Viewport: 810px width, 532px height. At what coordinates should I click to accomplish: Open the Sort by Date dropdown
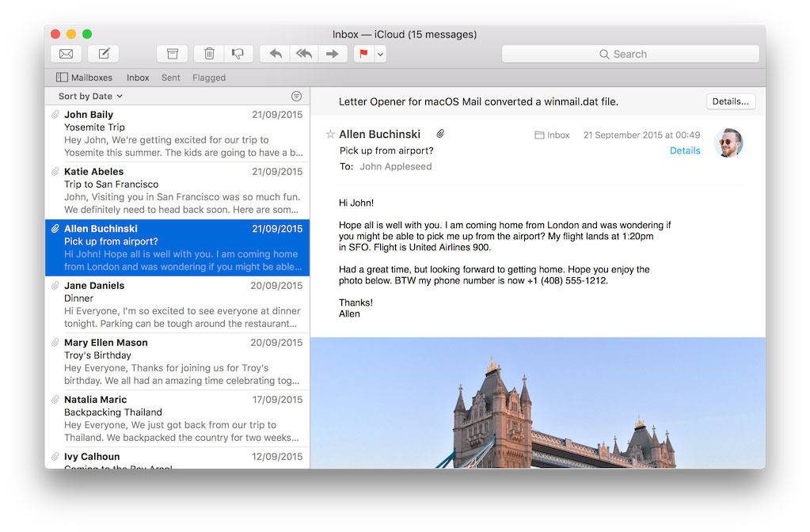coord(90,96)
